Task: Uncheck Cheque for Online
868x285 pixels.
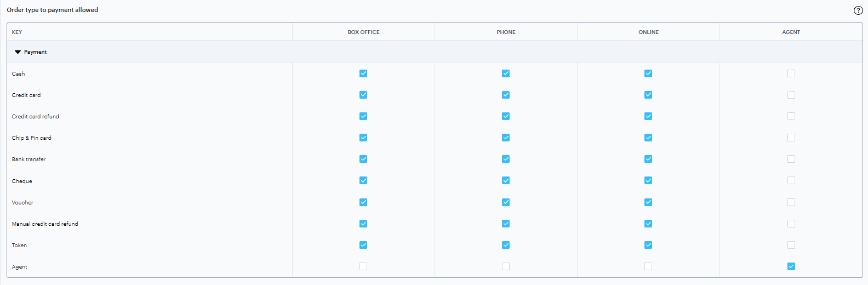Action: (648, 180)
